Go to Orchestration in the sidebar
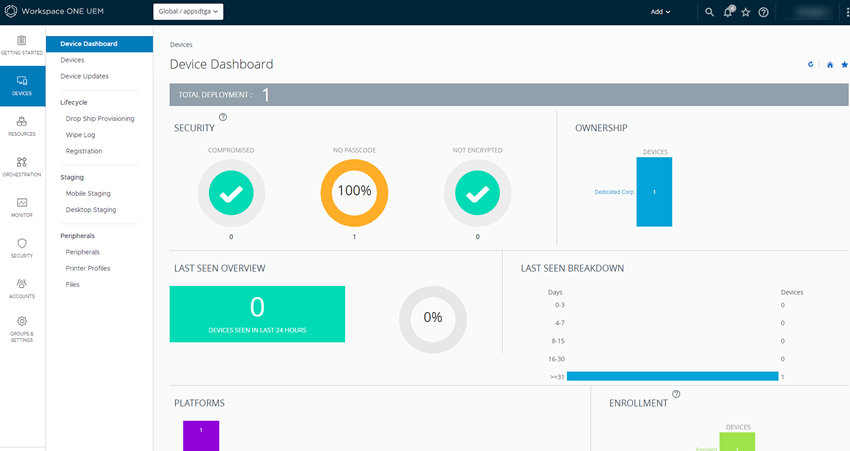Image resolution: width=850 pixels, height=451 pixels. coord(22,167)
